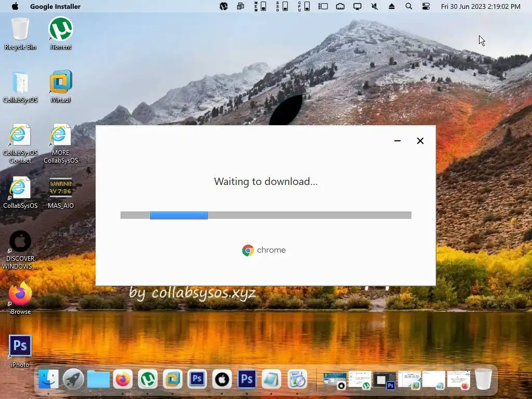Screen dimensions: 532x399
Task: Open the CollabSysOS zip folder icon
Action: (x=20, y=87)
